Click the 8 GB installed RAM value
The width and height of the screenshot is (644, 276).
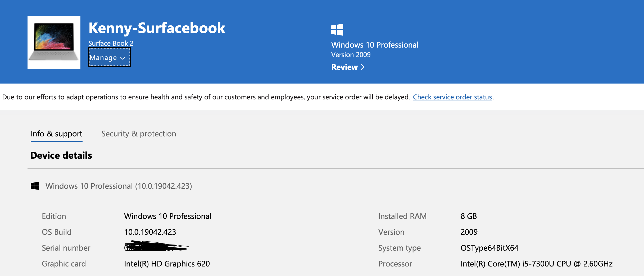(469, 216)
